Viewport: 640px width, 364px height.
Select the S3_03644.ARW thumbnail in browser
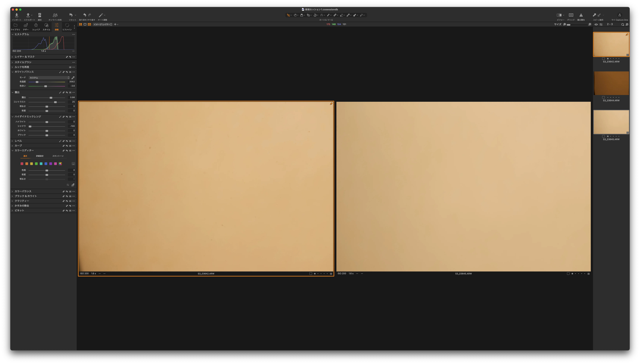pos(611,83)
